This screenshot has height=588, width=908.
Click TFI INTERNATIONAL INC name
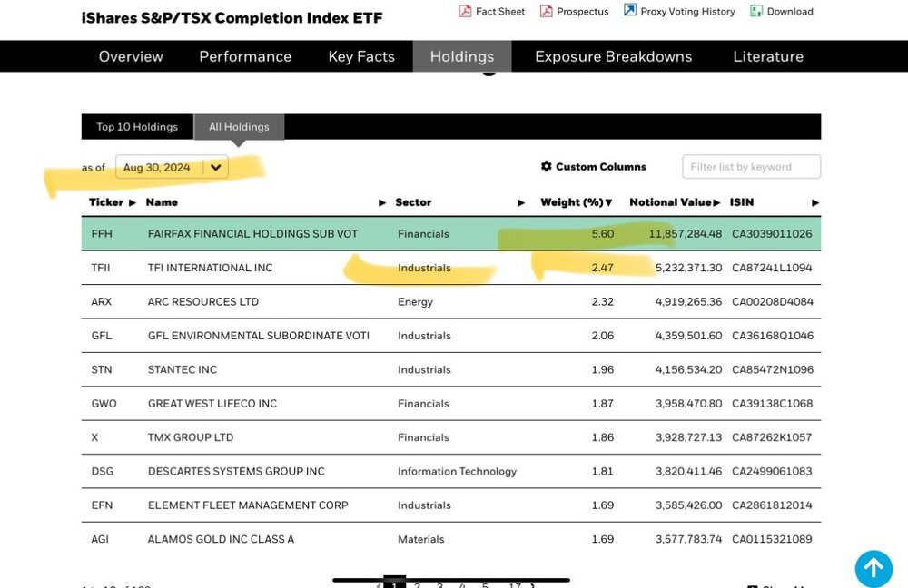(x=211, y=268)
